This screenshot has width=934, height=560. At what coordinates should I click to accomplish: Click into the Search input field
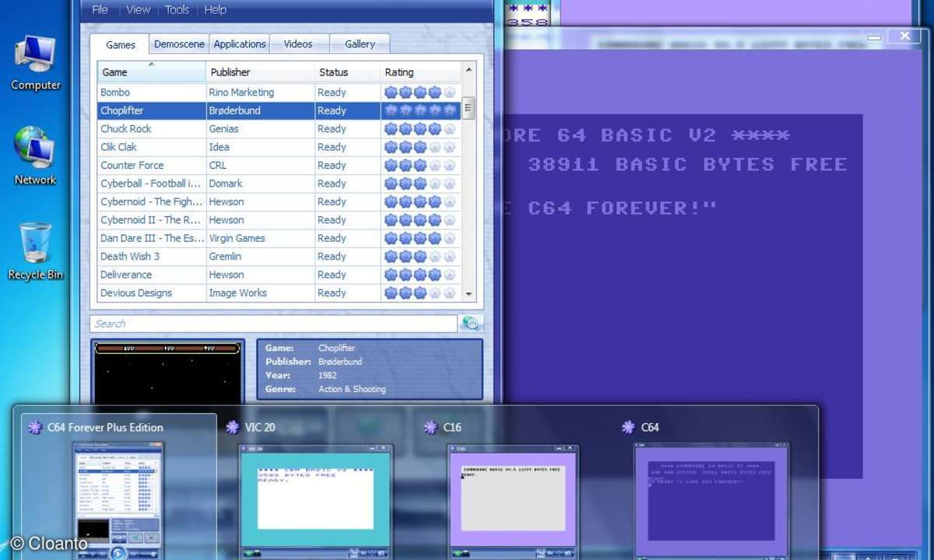[x=273, y=324]
